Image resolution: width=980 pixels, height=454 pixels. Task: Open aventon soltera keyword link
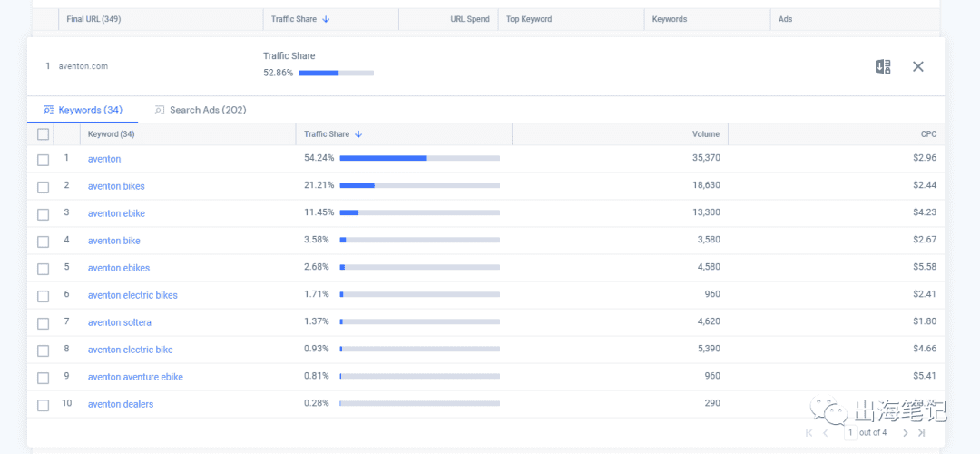[120, 322]
